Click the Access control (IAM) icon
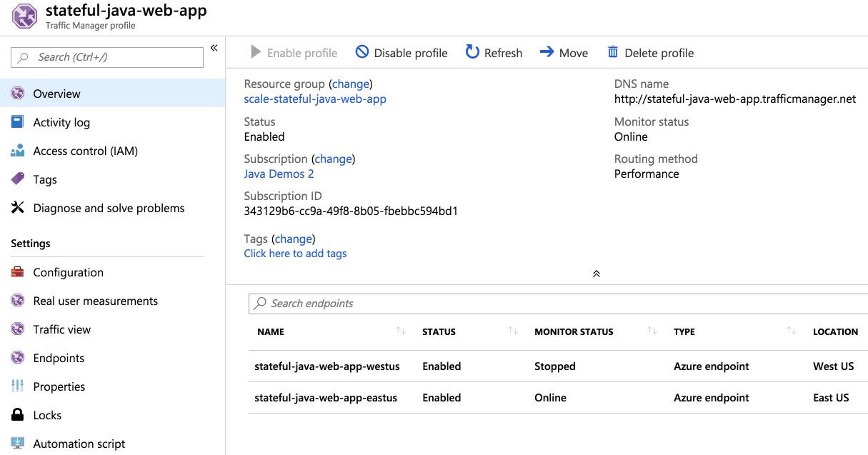Image resolution: width=868 pixels, height=455 pixels. [18, 151]
